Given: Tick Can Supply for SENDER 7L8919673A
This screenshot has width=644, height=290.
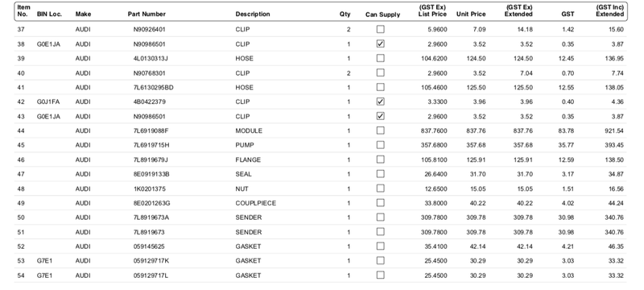Looking at the screenshot, I should (x=381, y=217).
